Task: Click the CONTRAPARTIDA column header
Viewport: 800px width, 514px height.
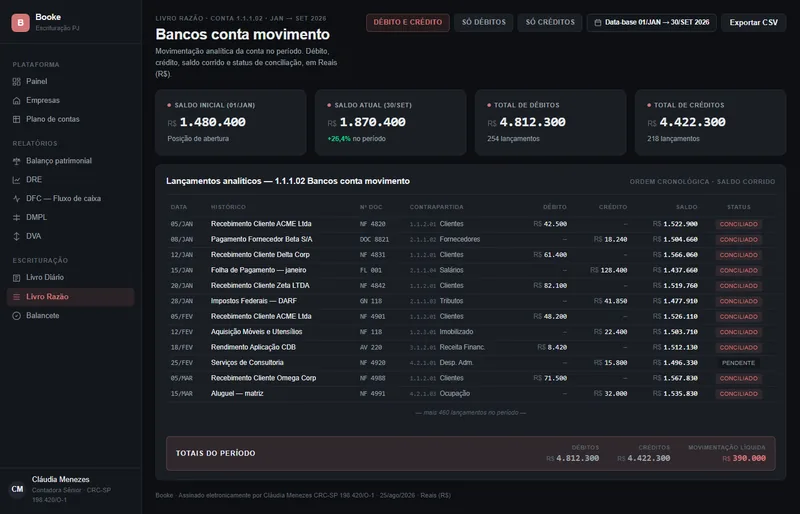Action: click(x=436, y=207)
